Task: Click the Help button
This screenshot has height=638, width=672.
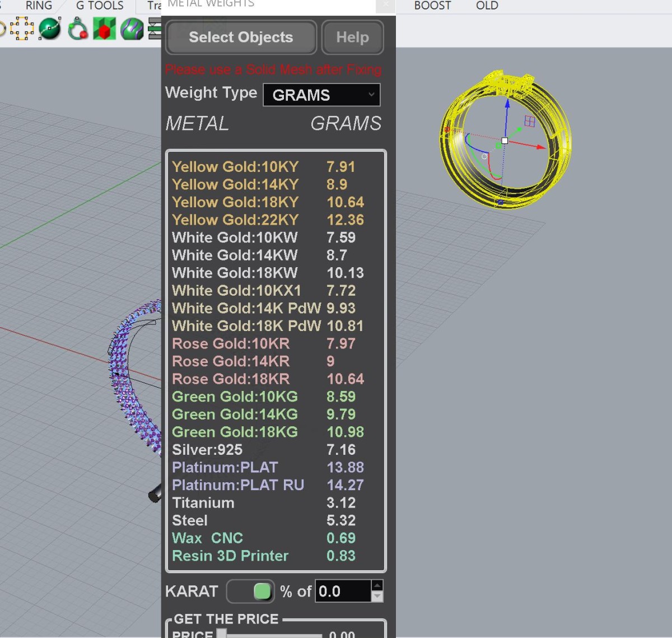Action: [352, 38]
